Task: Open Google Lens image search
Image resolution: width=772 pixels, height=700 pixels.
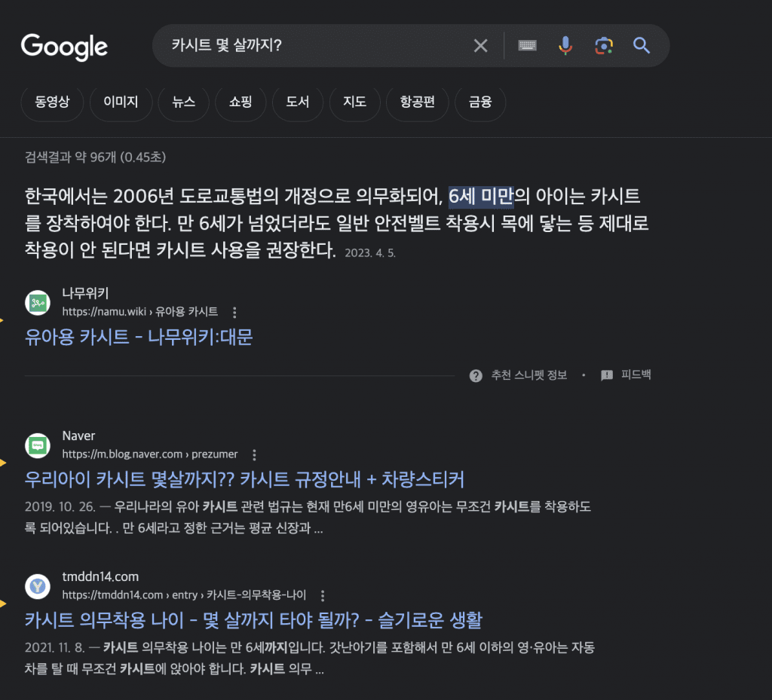Action: tap(604, 46)
